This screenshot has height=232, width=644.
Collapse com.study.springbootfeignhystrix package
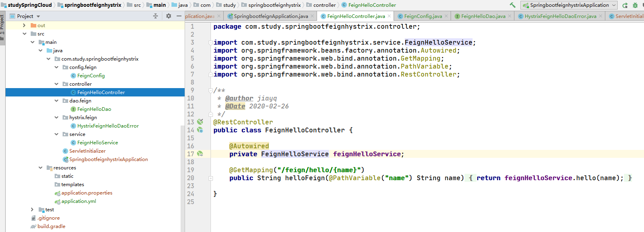coord(48,59)
